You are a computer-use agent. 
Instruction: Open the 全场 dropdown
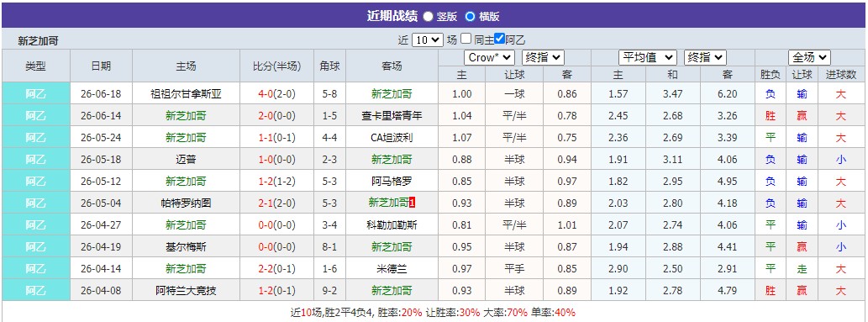click(x=809, y=58)
